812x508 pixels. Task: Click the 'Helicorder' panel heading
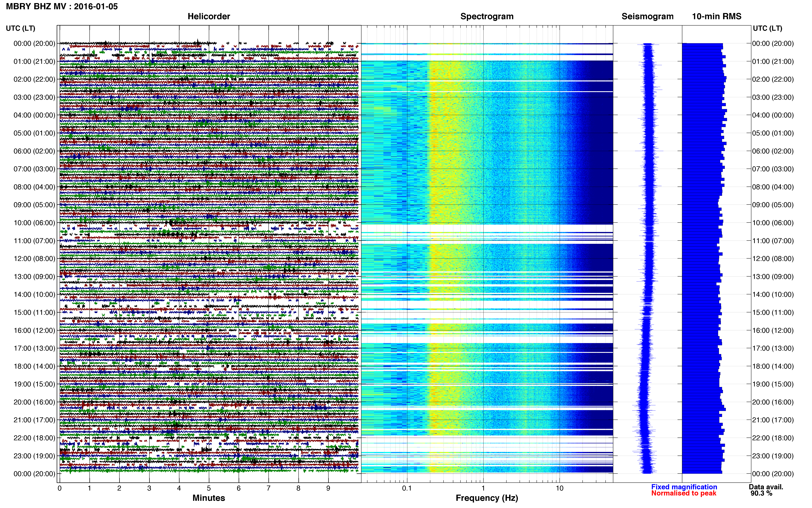209,16
